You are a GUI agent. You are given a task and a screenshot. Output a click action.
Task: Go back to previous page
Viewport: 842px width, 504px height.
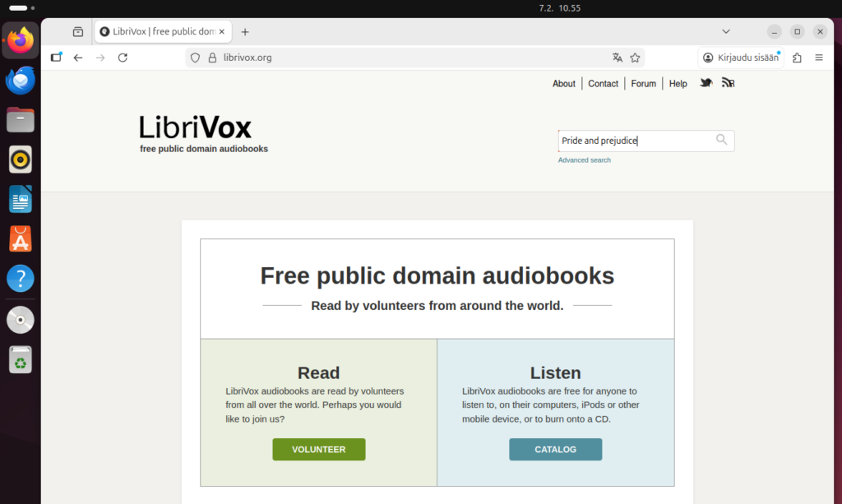coord(78,58)
